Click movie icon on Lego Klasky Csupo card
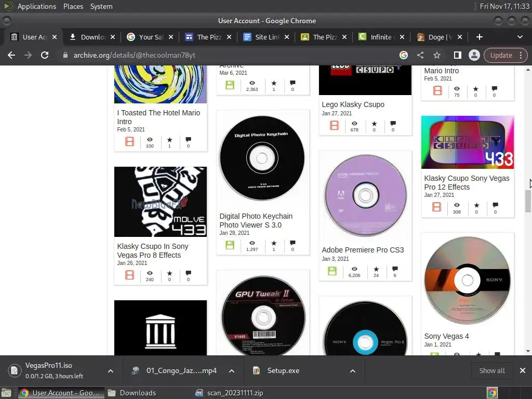 click(x=334, y=125)
